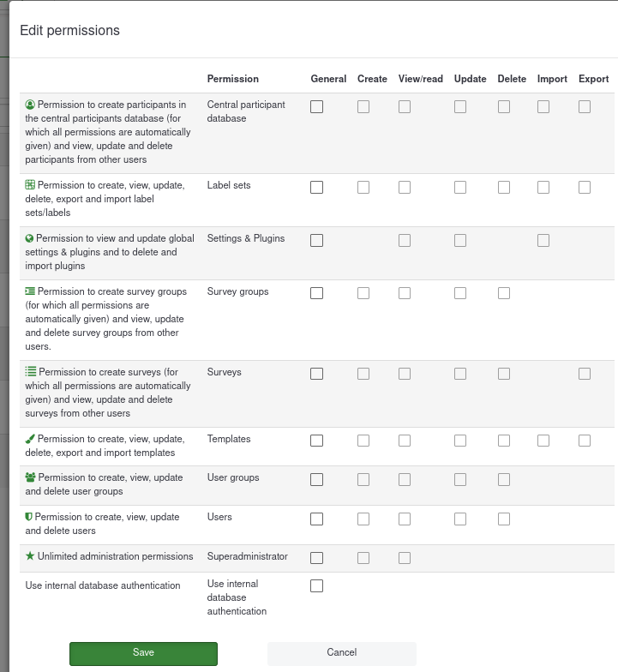Click the globe icon for Settings & Plugins

pos(30,238)
